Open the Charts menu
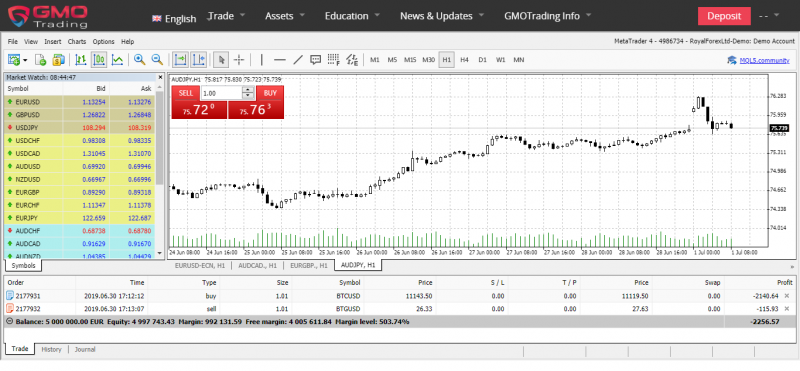 [77, 42]
